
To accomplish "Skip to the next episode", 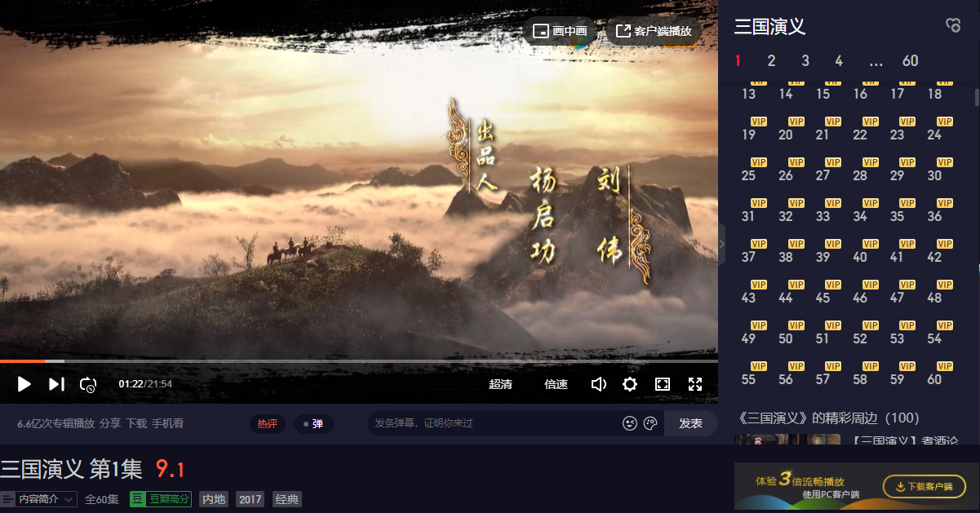I will pos(56,384).
